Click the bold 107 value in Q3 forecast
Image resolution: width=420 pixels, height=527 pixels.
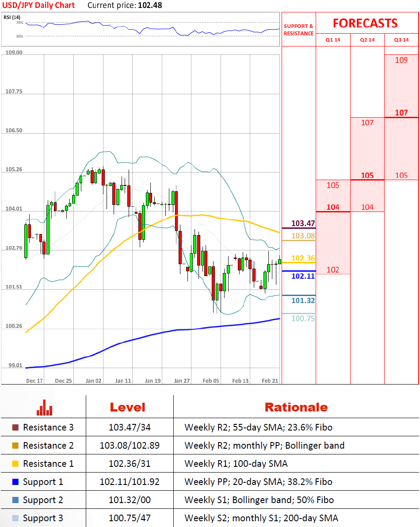(x=401, y=113)
